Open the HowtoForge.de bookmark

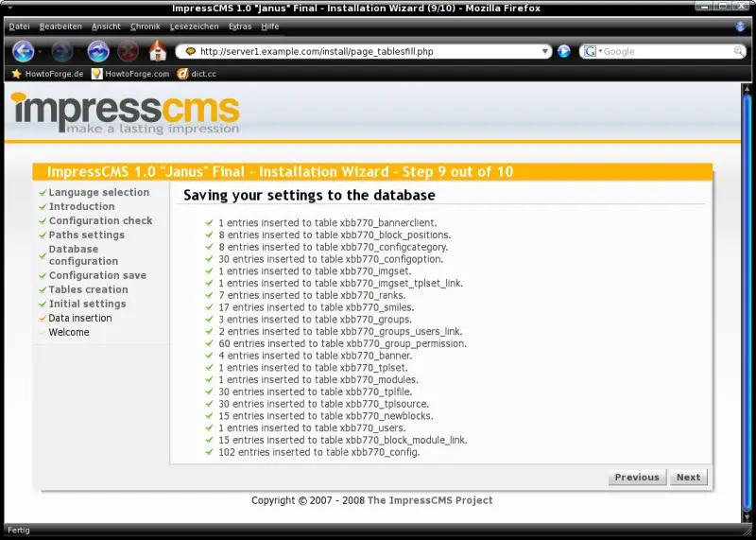point(47,74)
